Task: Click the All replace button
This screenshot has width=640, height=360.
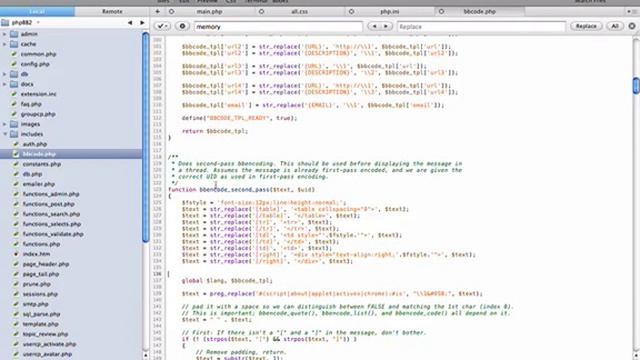Action: (x=615, y=26)
